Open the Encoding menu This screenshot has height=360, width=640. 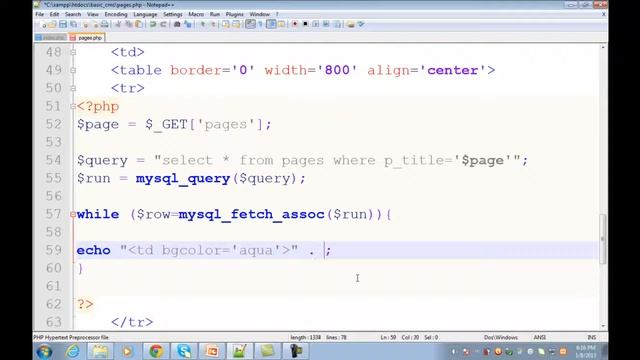[116, 14]
